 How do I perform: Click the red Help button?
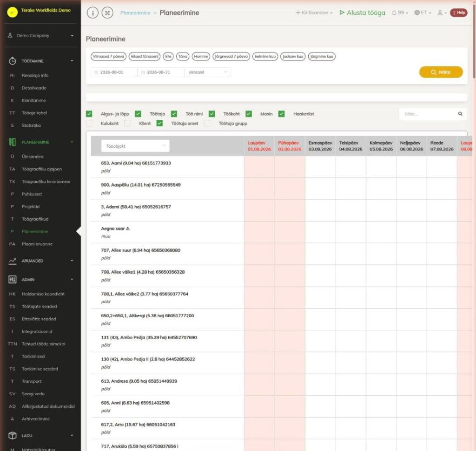click(x=459, y=13)
